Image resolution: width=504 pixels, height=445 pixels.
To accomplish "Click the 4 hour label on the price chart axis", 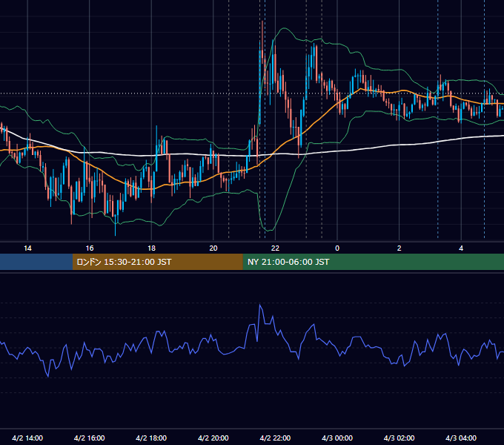I will pyautogui.click(x=461, y=248).
